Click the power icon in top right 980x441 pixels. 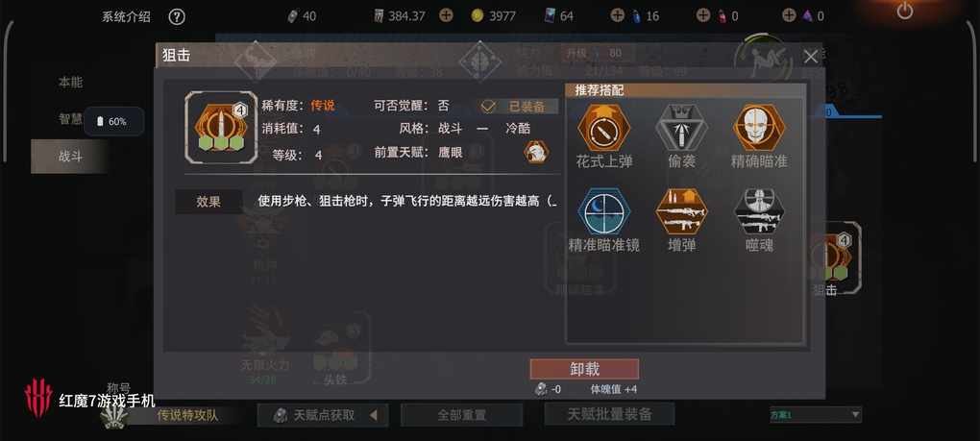(904, 12)
